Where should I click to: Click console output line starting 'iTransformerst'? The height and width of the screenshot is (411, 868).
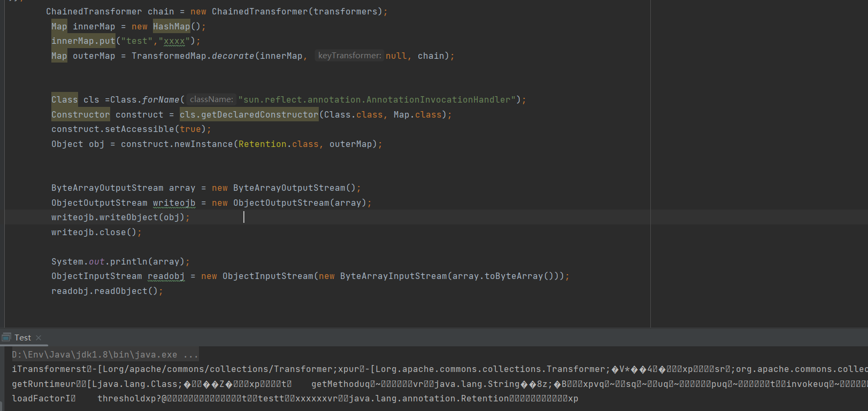pos(440,369)
